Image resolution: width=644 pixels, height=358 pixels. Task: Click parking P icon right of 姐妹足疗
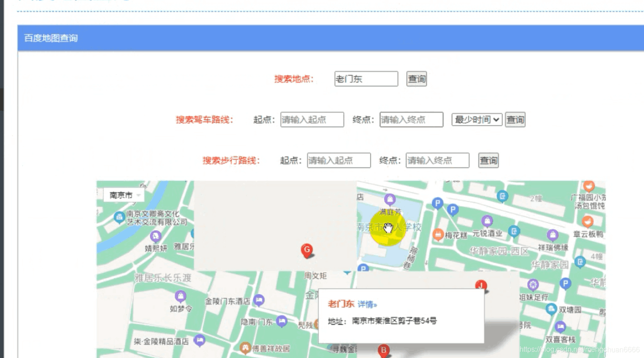(565, 284)
